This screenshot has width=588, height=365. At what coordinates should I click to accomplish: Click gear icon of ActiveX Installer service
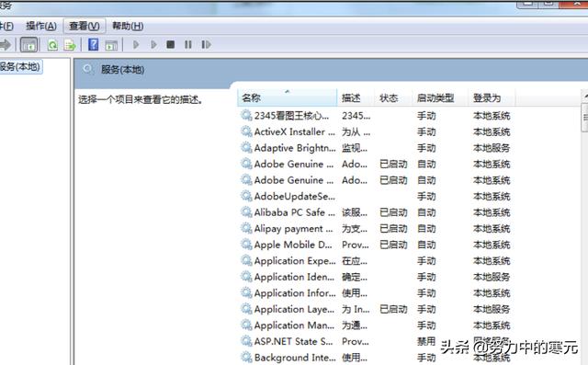246,131
